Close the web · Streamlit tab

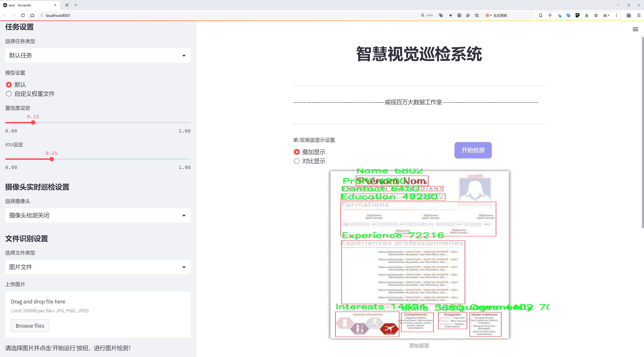[55, 5]
